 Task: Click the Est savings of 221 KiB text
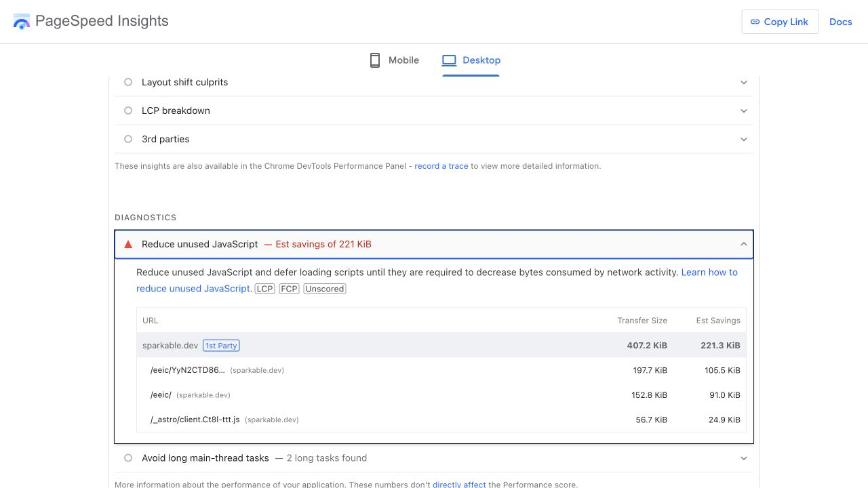click(x=323, y=244)
